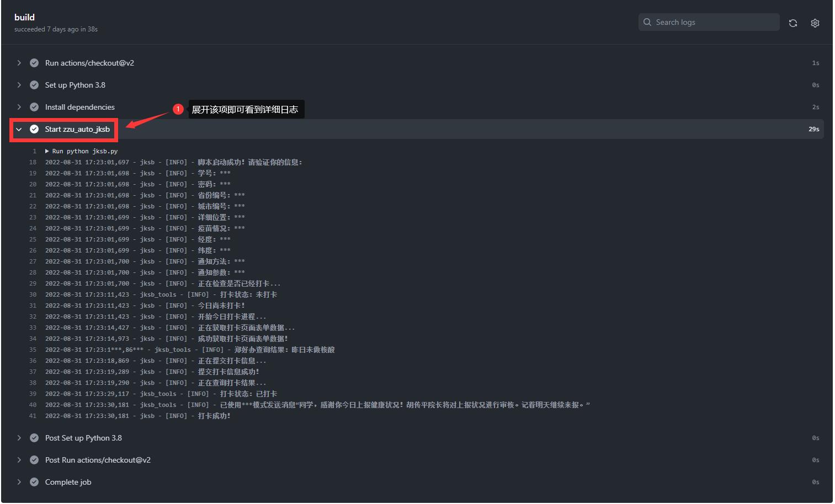
Task: Click log line number 28
Action: pos(33,272)
